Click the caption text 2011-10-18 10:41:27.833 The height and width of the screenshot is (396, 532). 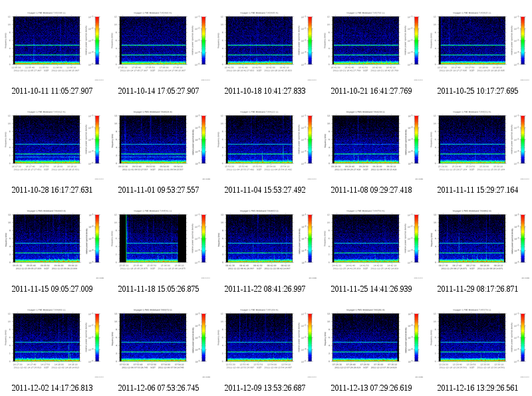(x=265, y=91)
